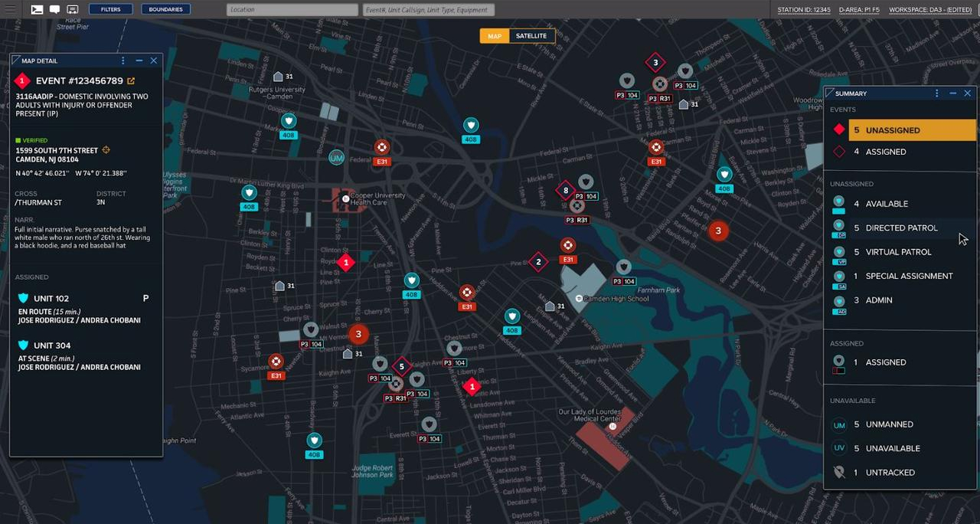Click red event 1 near Lansdowne Ave
This screenshot has height=524, width=980.
click(x=472, y=387)
